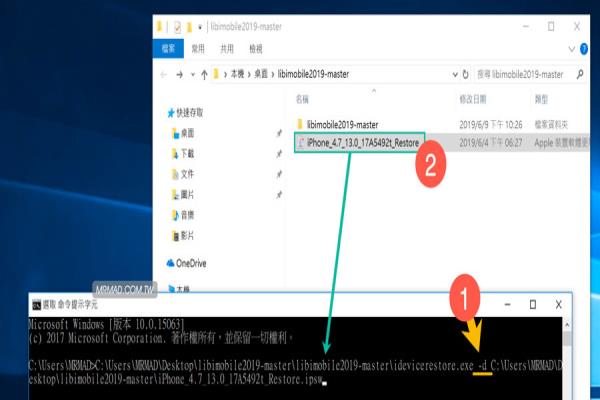This screenshot has height=400, width=600.
Task: Click the Explorer title bar folder icon
Action: (160, 27)
